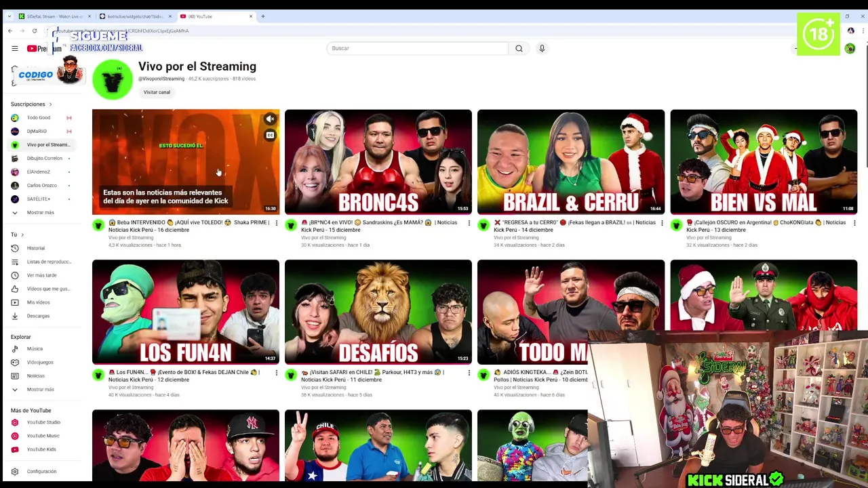Viewport: 868px width, 488px height.
Task: Open more options for REGRESA a tu CERRO video
Action: (x=662, y=223)
